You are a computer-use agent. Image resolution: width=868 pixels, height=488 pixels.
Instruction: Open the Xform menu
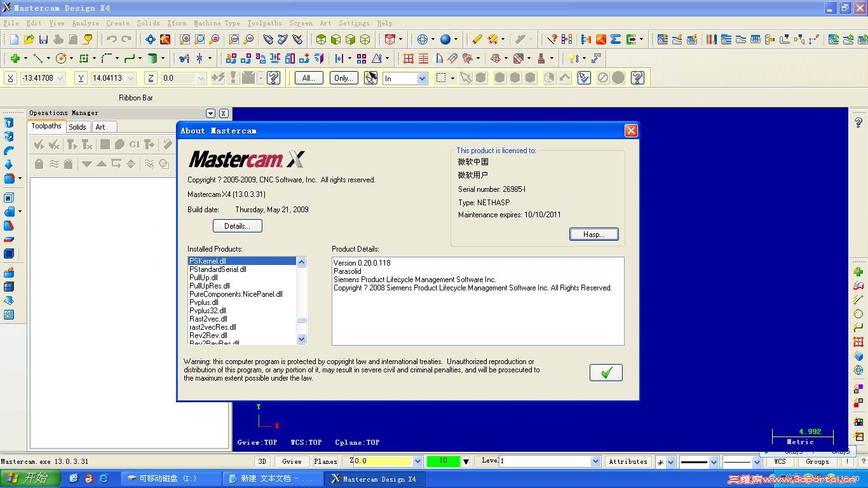point(177,24)
